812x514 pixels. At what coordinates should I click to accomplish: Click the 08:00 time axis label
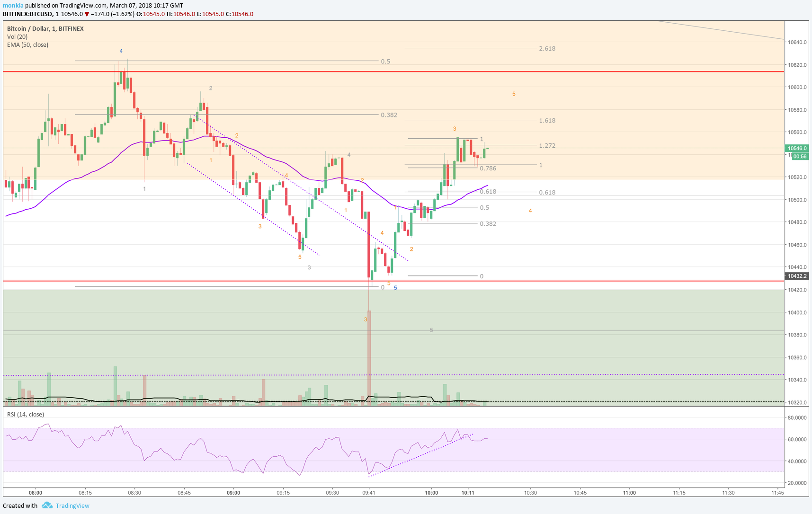pyautogui.click(x=36, y=493)
